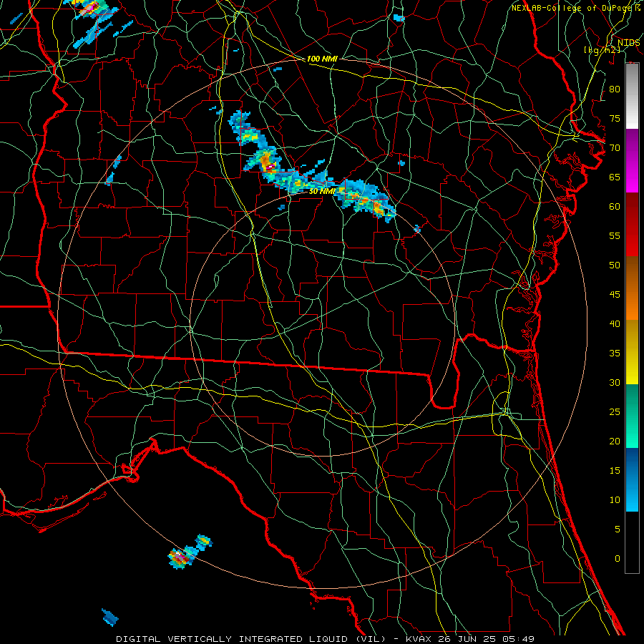Click the scale value 60
This screenshot has width=644, height=644.
[615, 207]
